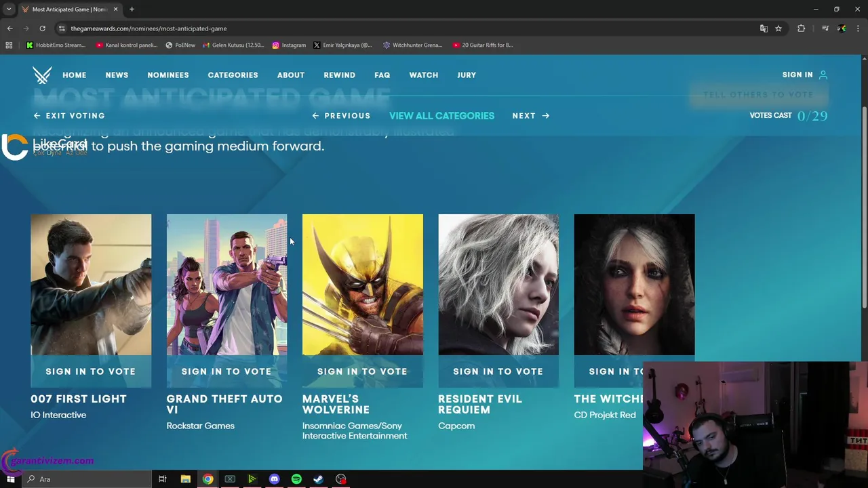The image size is (868, 488).
Task: Go to the PREVIOUS category
Action: tap(341, 116)
